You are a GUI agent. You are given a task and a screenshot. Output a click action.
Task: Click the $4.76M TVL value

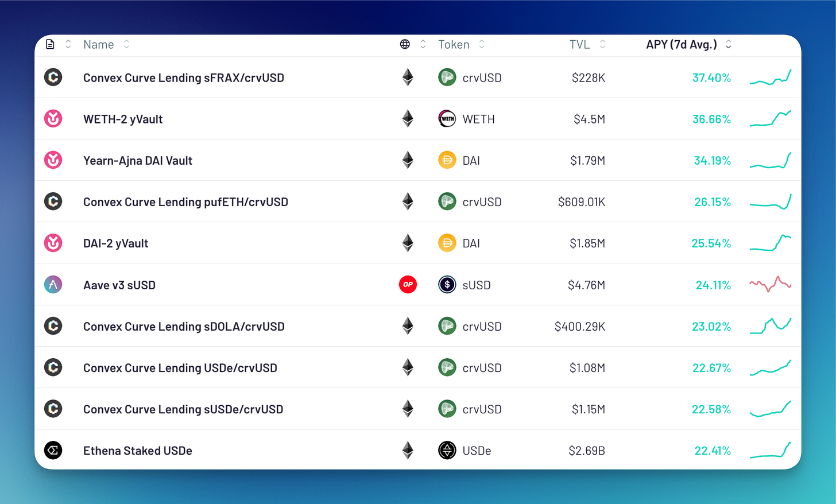point(586,285)
